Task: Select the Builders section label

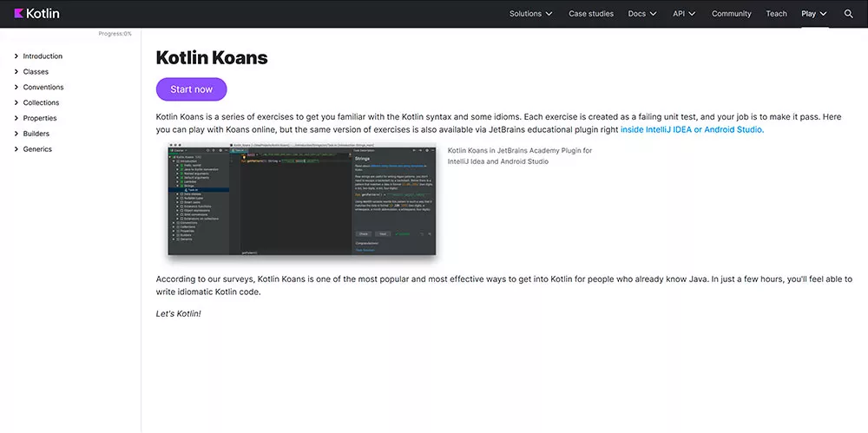Action: pos(36,134)
